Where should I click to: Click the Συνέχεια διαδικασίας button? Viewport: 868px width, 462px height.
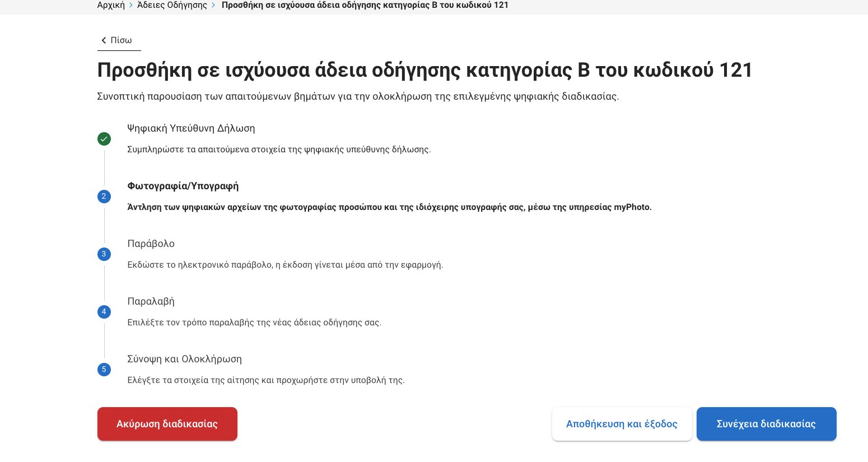coord(766,424)
